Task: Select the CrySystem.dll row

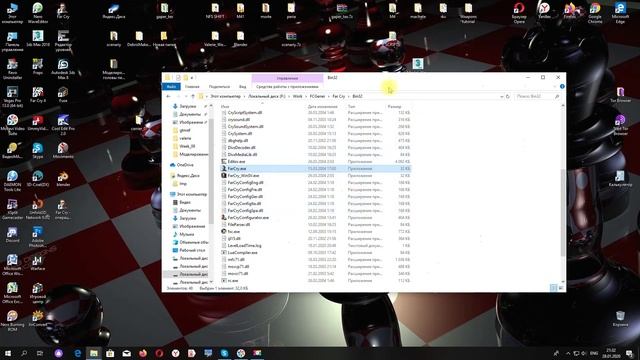Action: coord(316,133)
